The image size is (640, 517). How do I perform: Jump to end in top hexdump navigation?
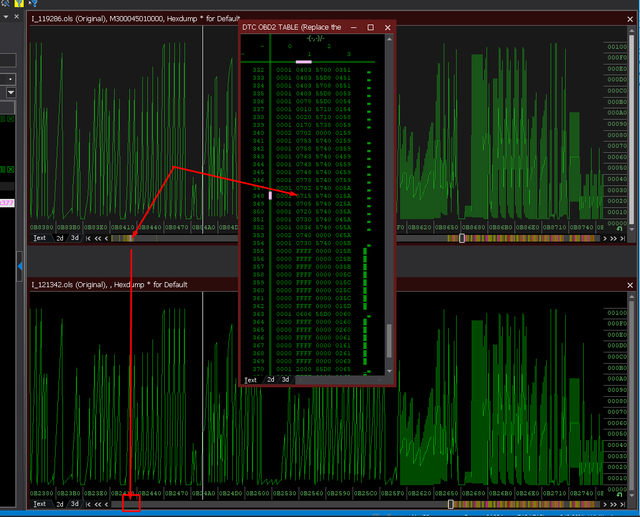coord(622,238)
